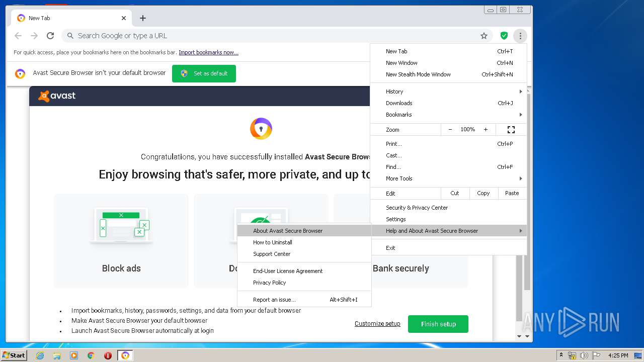Decrease zoom with the minus button

click(450, 130)
